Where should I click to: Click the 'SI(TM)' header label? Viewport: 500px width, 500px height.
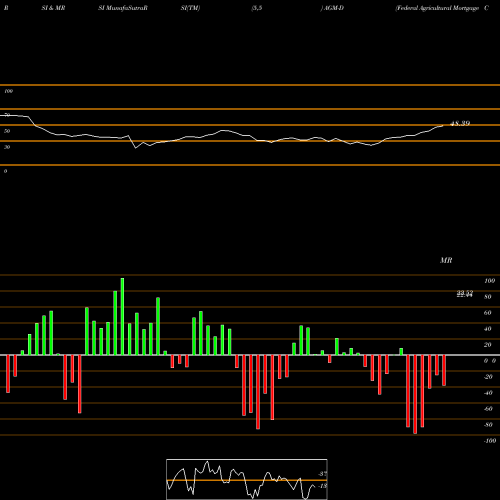[190, 8]
